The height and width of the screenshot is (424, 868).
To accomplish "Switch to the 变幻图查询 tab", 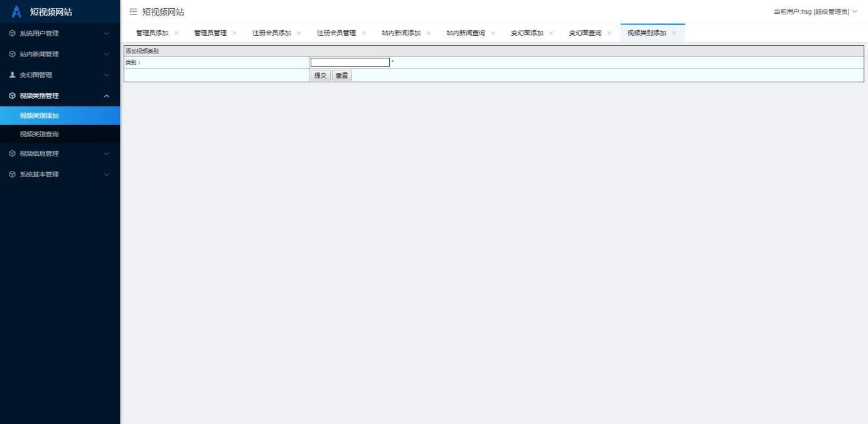I will click(x=586, y=33).
